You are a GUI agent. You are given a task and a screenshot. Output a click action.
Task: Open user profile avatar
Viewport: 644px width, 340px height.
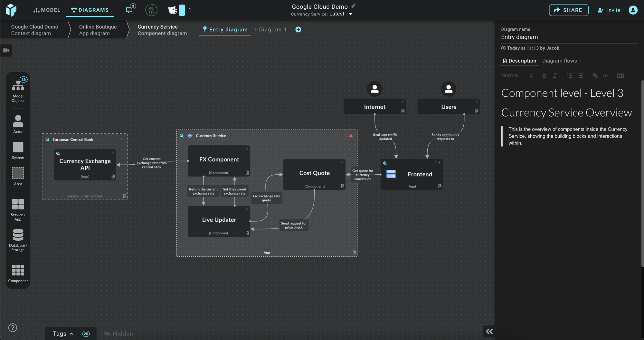(633, 10)
